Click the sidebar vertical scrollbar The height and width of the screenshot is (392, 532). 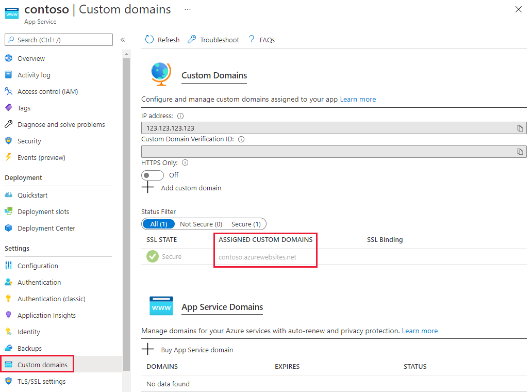126,206
